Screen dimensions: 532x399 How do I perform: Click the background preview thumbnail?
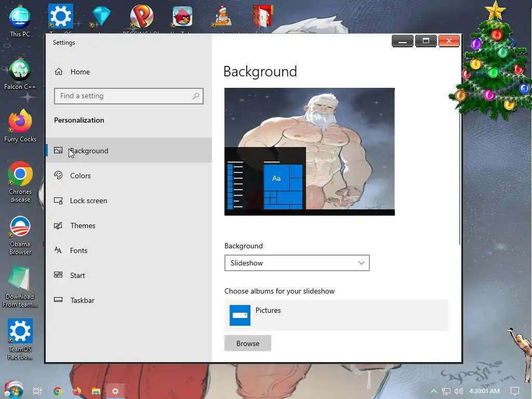(x=310, y=152)
